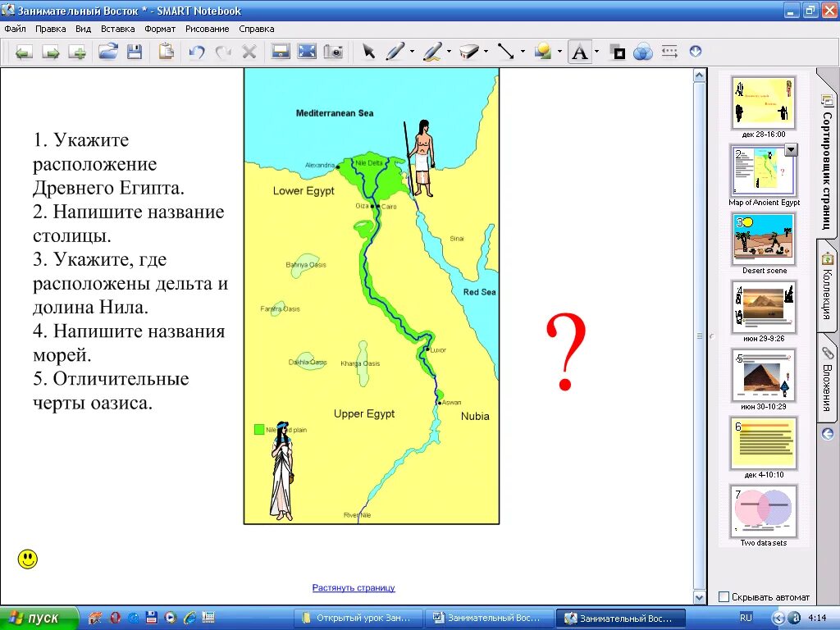Select the Shapes tool

coord(543,52)
